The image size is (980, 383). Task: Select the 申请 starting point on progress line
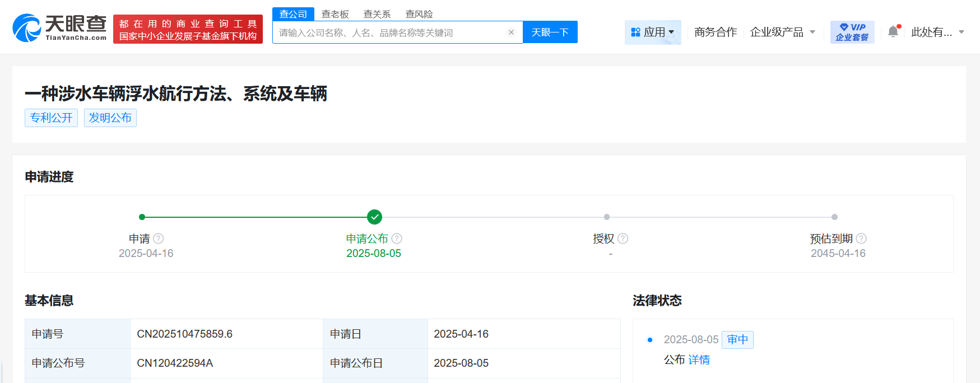pyautogui.click(x=142, y=217)
